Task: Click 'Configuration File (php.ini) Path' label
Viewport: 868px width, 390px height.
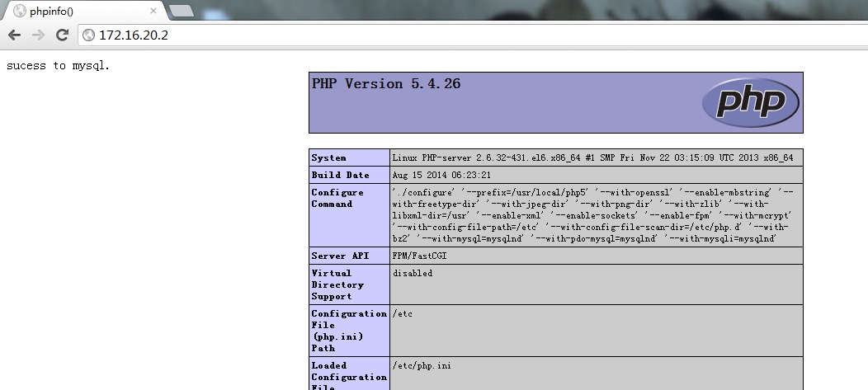Action: 349,331
